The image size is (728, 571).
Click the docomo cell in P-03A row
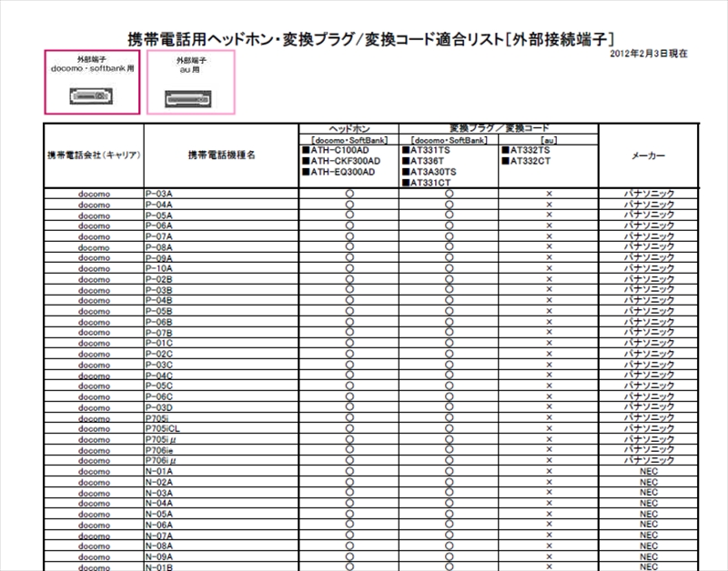tap(94, 194)
